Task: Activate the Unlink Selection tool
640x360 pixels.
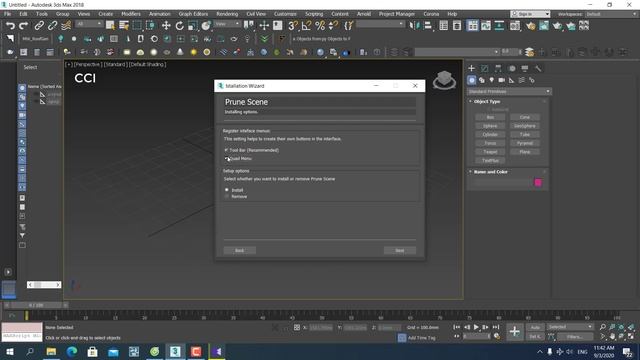Action: tap(52, 26)
